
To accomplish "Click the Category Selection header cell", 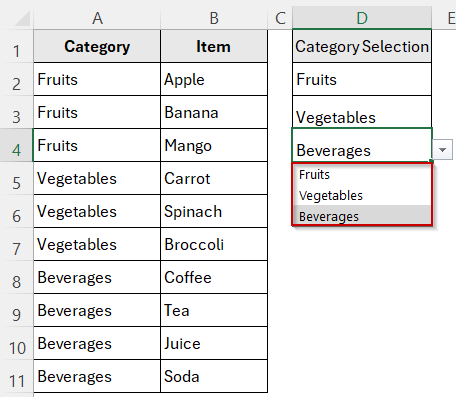I will (x=362, y=46).
